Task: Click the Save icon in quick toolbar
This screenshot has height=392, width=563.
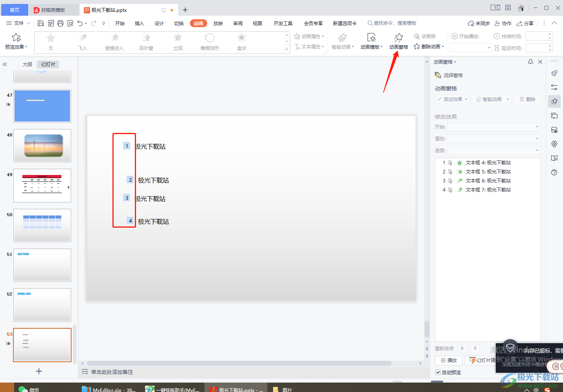Action: click(x=40, y=23)
